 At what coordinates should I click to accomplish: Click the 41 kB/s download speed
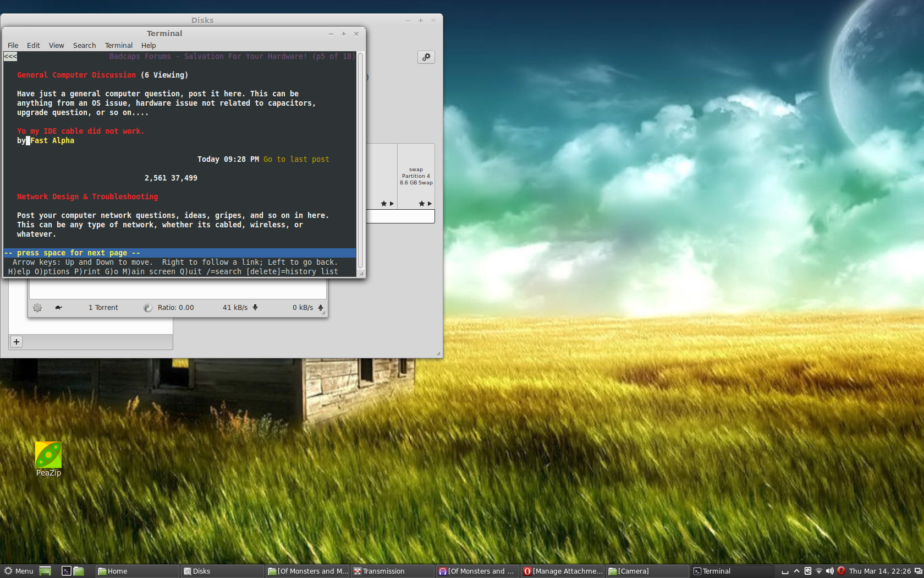coord(235,308)
